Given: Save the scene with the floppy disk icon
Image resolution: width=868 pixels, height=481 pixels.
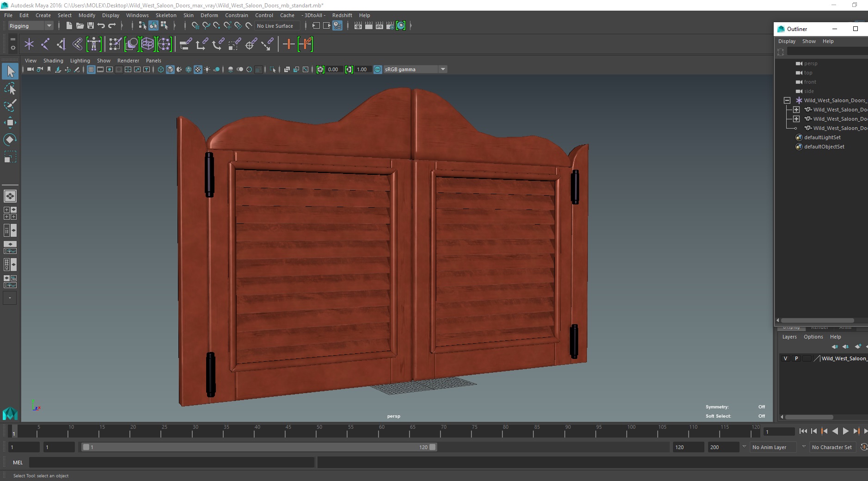Looking at the screenshot, I should (x=91, y=26).
